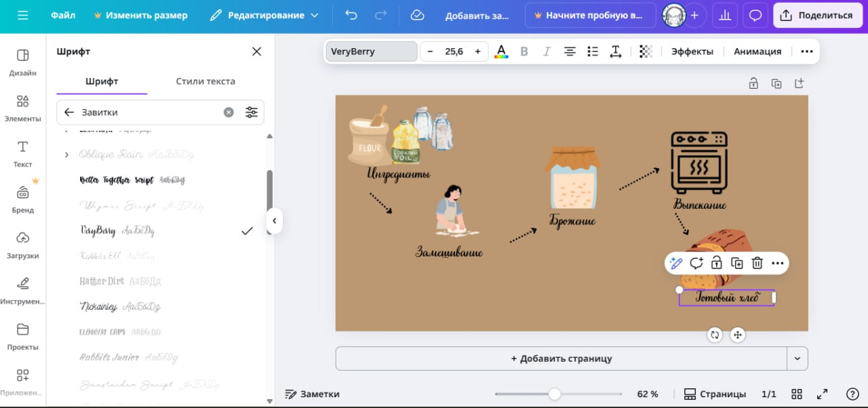Open the list formatting icon
The width and height of the screenshot is (868, 408).
pyautogui.click(x=593, y=52)
